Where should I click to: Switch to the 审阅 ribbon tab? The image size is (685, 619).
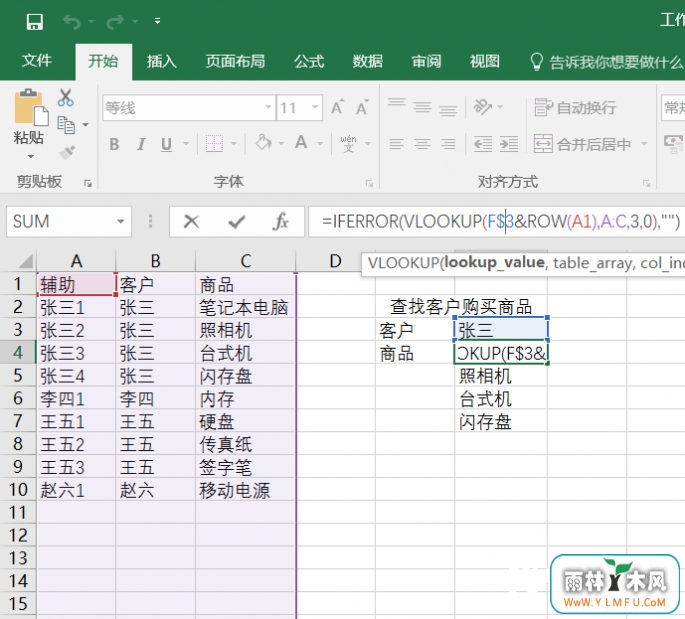[426, 62]
